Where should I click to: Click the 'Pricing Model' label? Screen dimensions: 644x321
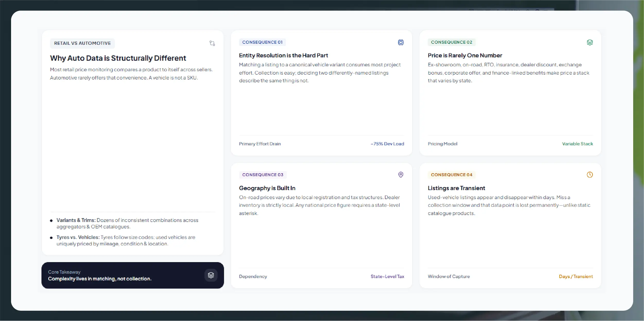[442, 144]
